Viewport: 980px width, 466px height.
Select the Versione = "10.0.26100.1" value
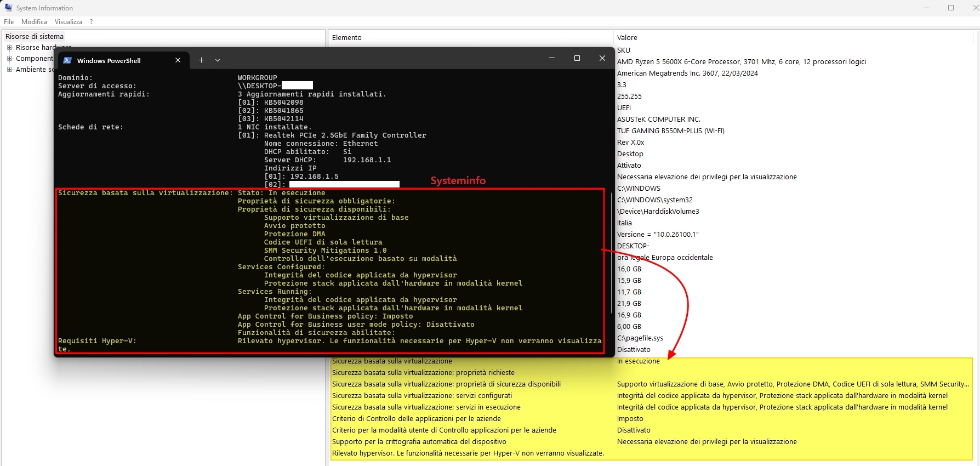tap(658, 234)
